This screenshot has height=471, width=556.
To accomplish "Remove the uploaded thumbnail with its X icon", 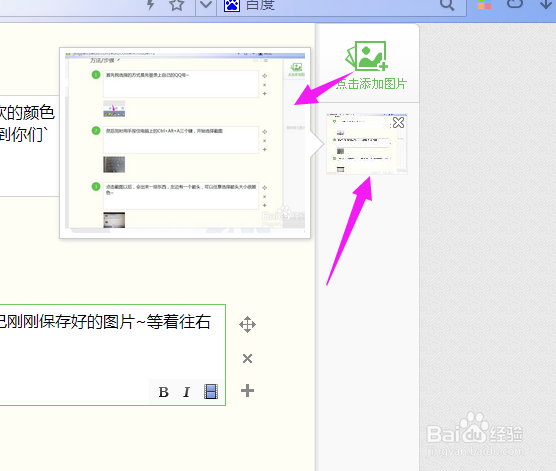I will coord(398,123).
